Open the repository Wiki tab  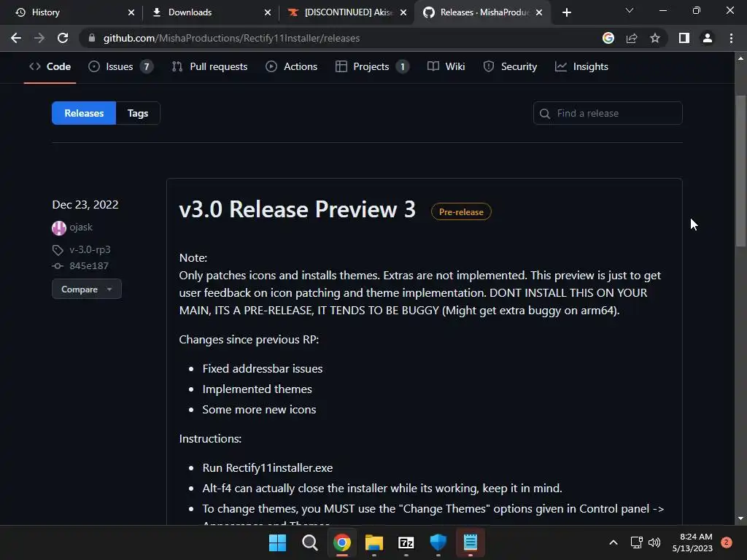click(x=446, y=66)
